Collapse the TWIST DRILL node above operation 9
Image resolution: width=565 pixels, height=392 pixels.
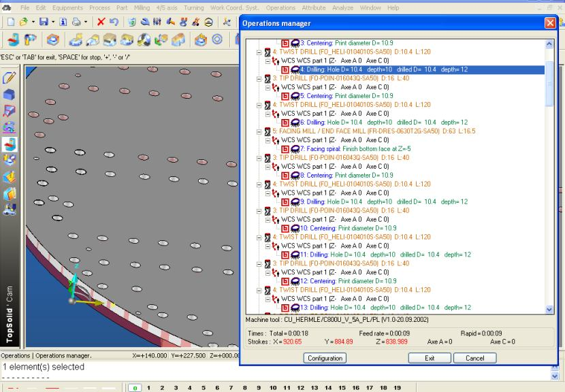[259, 185]
